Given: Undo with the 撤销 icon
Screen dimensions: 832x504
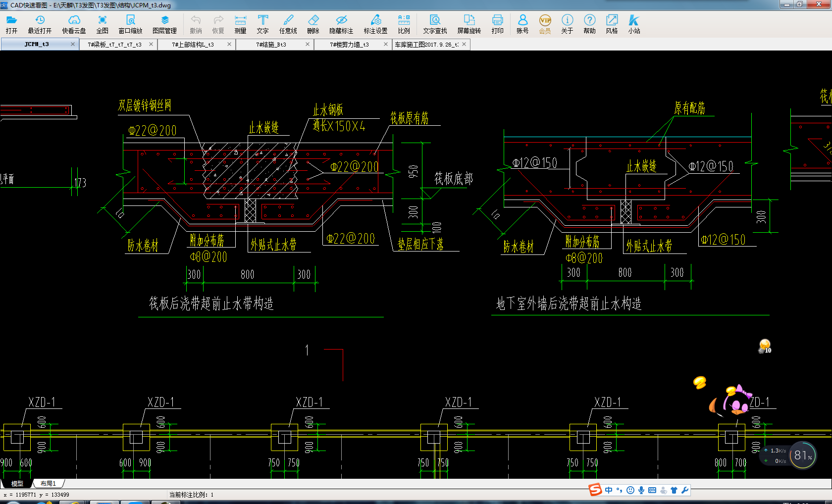Looking at the screenshot, I should click(x=196, y=24).
